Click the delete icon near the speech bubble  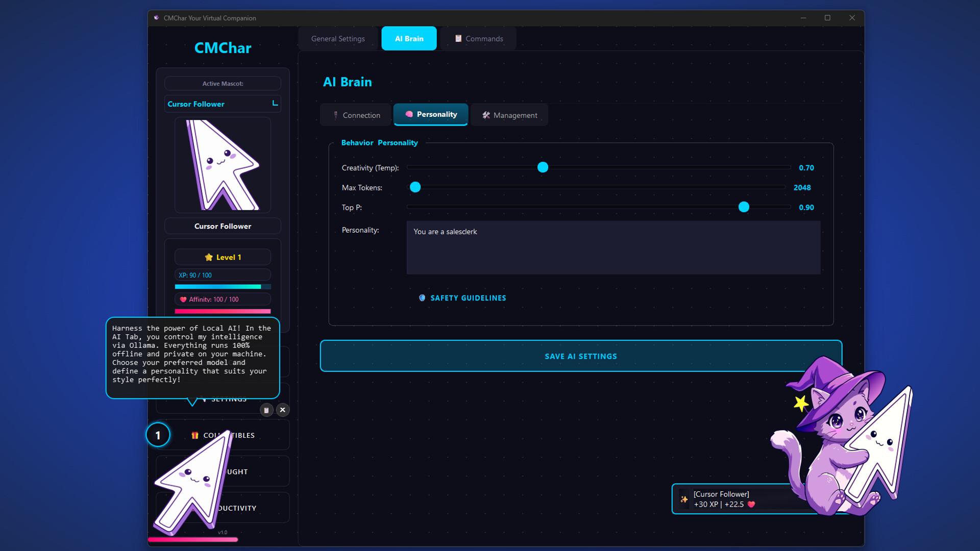[266, 410]
